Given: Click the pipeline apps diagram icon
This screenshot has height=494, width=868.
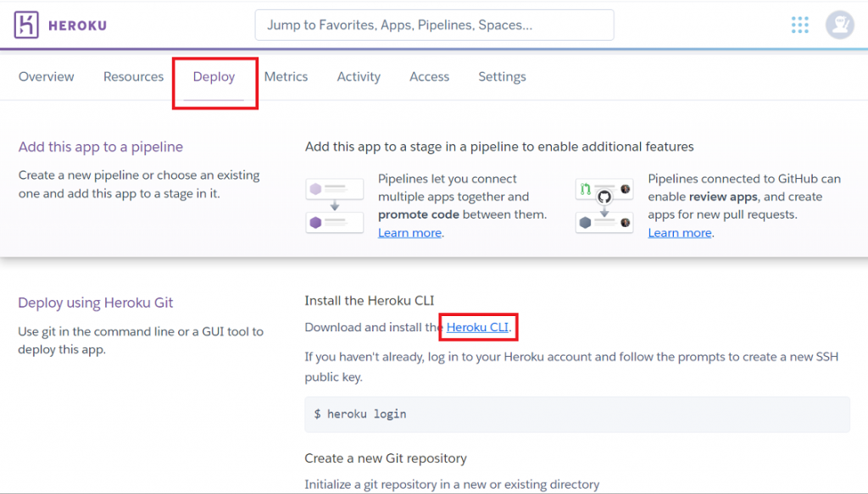Looking at the screenshot, I should coord(333,206).
